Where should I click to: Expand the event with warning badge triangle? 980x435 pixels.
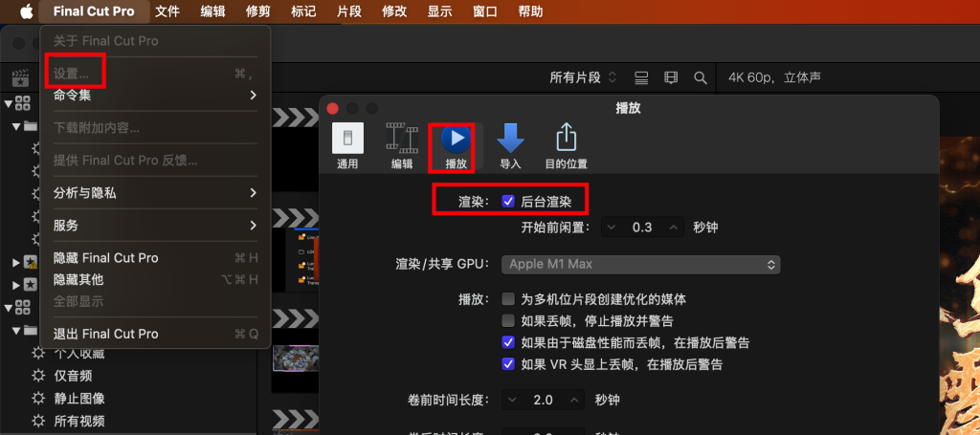[x=15, y=263]
